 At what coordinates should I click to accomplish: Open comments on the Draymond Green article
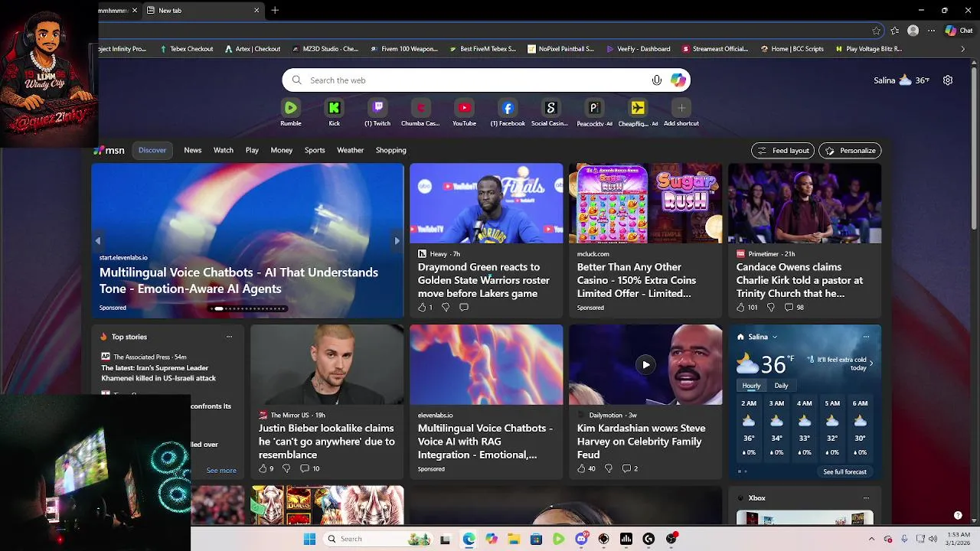pos(464,307)
